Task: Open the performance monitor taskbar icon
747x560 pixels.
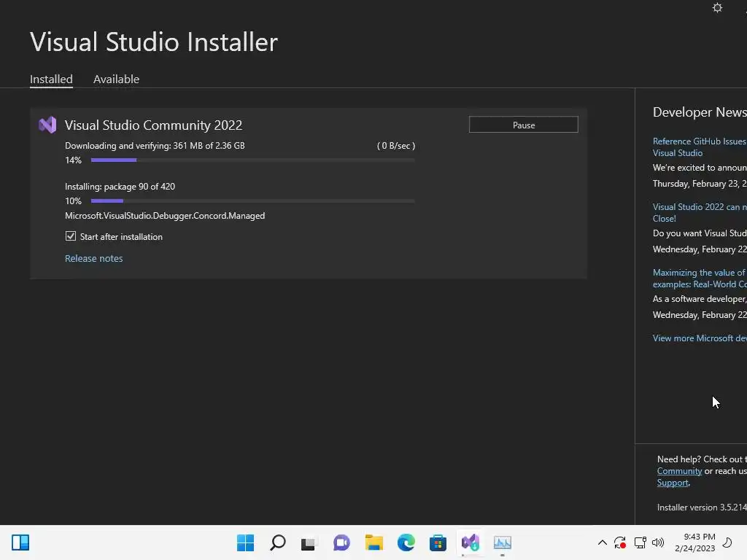Action: click(502, 542)
